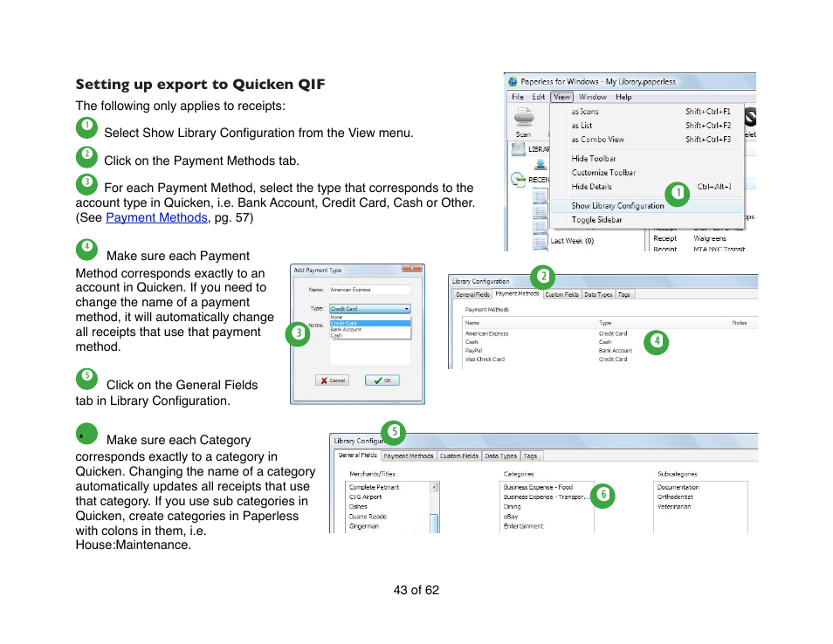Select Documentation in the Subcategories list
The width and height of the screenshot is (833, 644).
pos(678,488)
